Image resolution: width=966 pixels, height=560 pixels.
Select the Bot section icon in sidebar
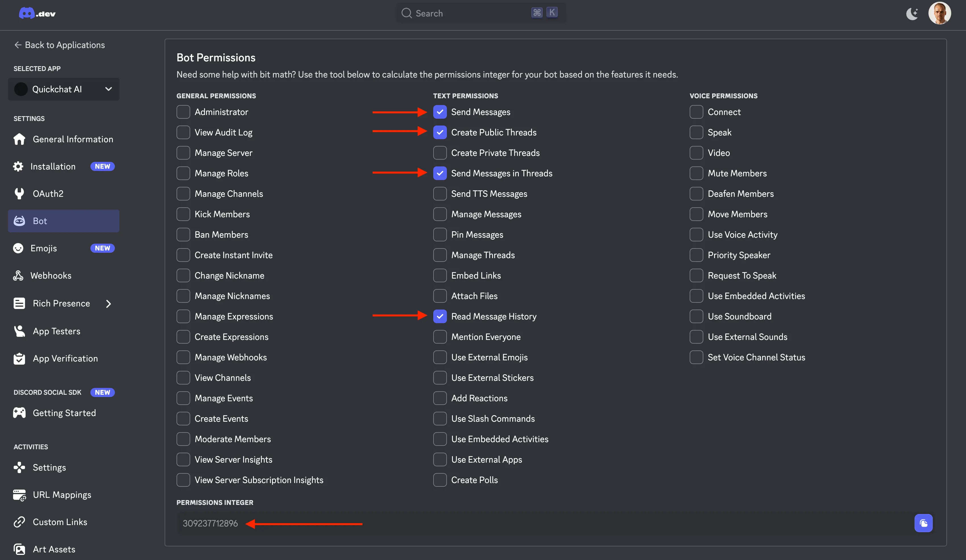pyautogui.click(x=19, y=221)
